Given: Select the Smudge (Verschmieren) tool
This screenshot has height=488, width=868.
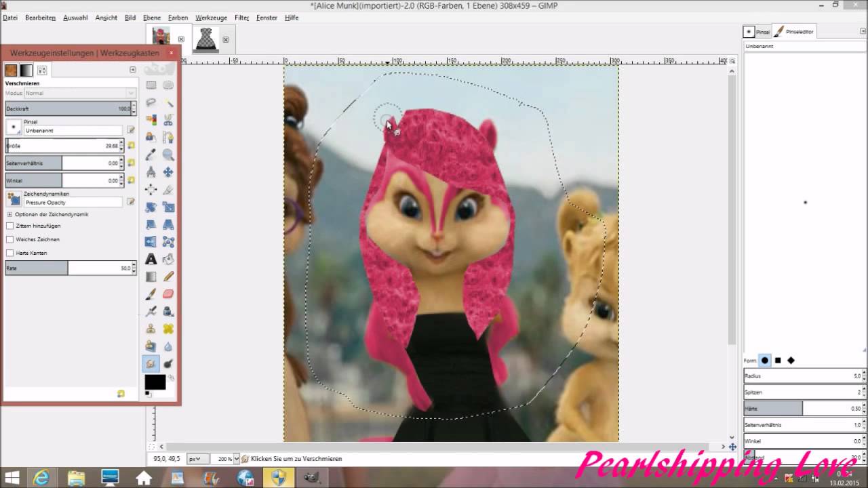Looking at the screenshot, I should [151, 364].
